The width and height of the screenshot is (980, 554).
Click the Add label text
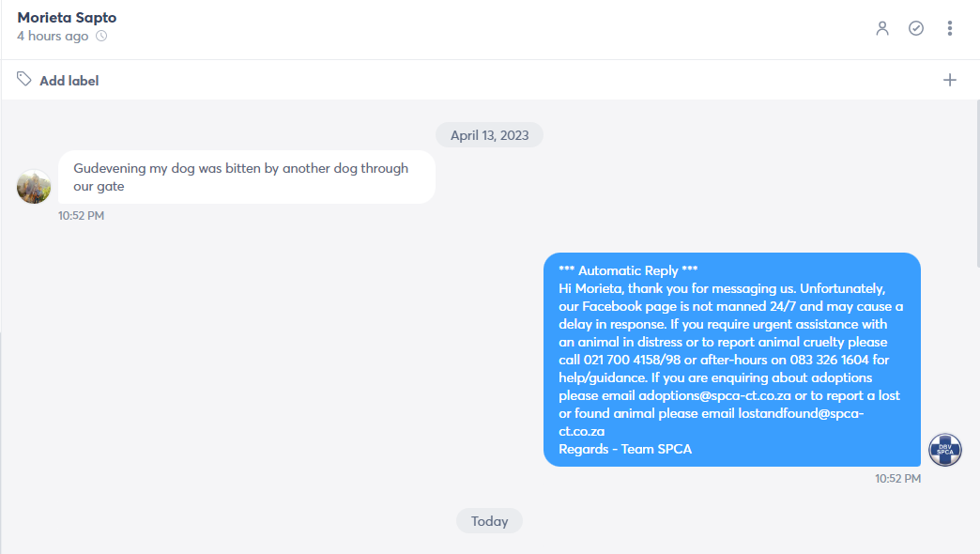[x=69, y=81]
